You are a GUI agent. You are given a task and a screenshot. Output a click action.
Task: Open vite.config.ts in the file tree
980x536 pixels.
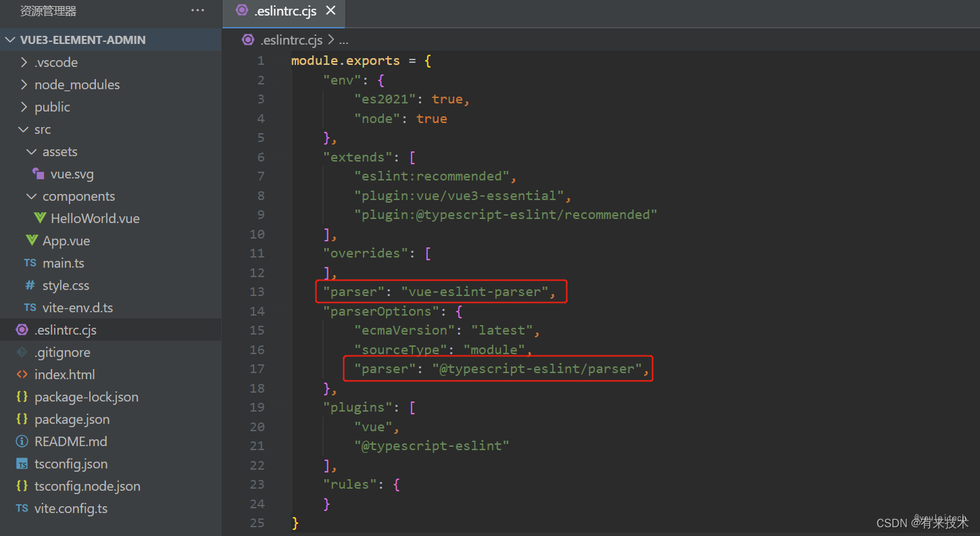pos(71,508)
